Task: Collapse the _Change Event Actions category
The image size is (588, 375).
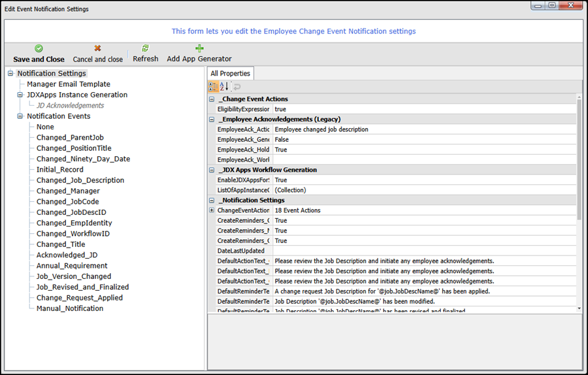Action: 212,99
